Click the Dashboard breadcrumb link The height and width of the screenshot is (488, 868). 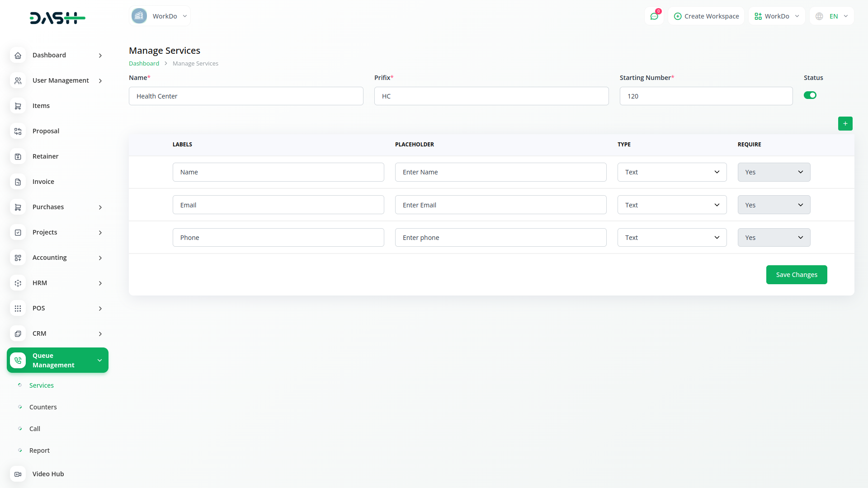click(x=144, y=64)
